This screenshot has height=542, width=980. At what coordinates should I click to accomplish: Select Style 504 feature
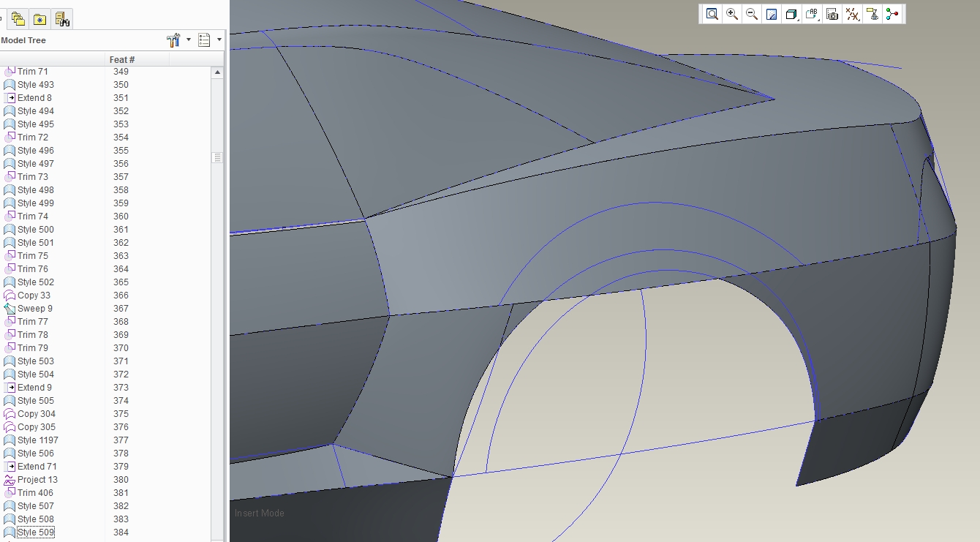click(36, 374)
